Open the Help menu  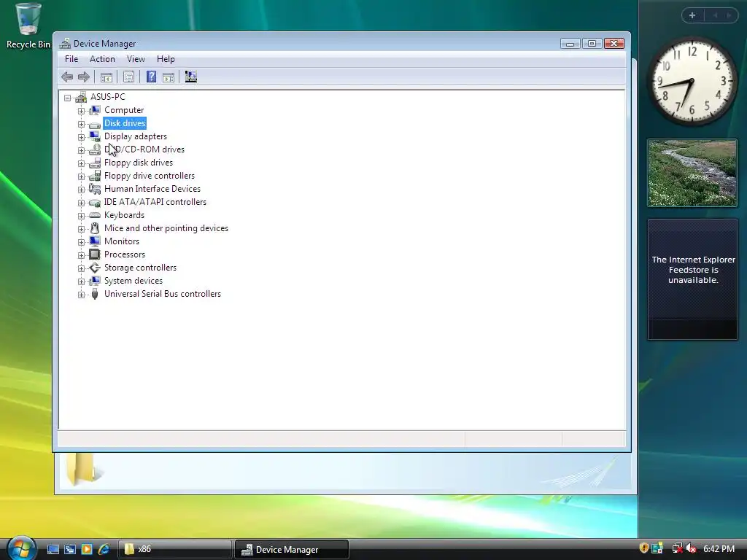click(166, 59)
